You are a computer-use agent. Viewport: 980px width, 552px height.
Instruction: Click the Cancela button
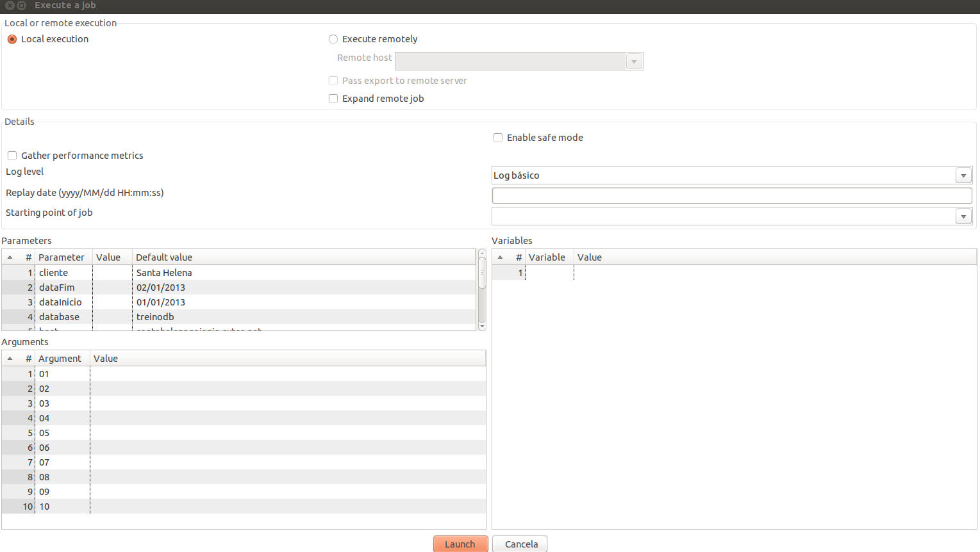pos(520,544)
